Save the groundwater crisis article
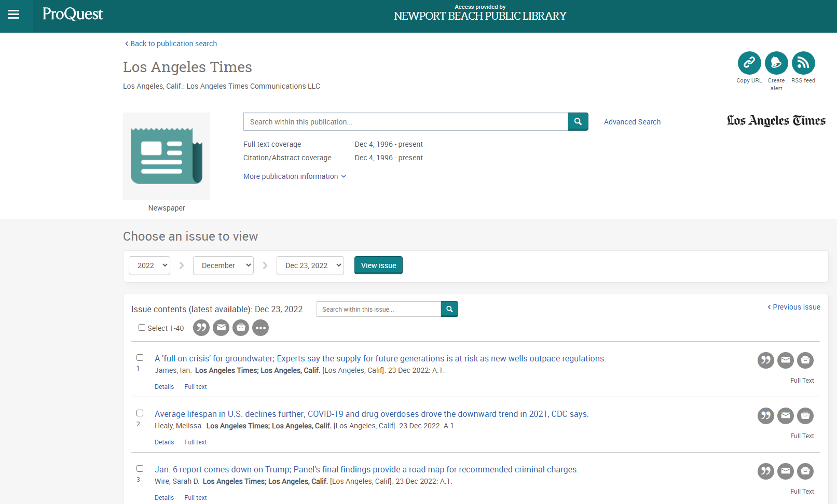Screen dimensions: 837x504 pyautogui.click(x=805, y=360)
